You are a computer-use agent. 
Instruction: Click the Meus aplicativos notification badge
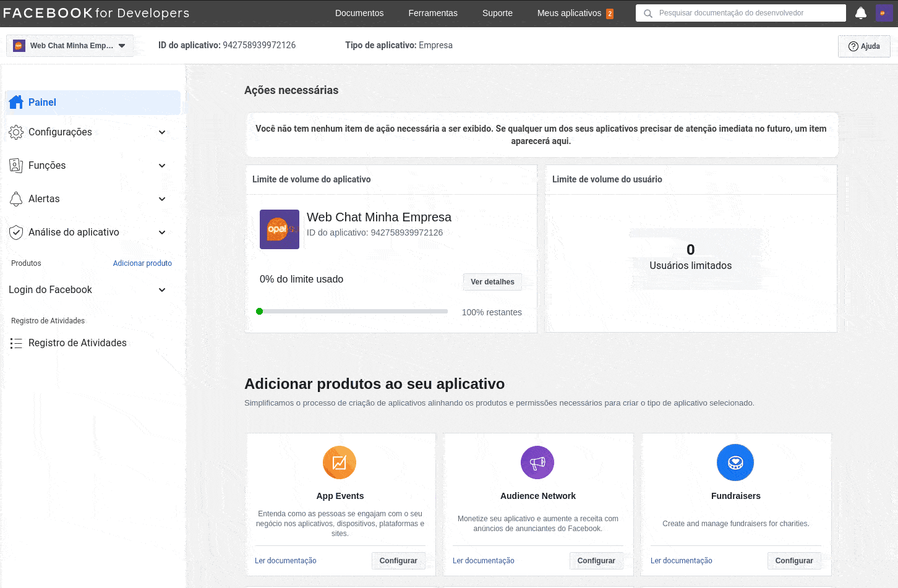[609, 14]
